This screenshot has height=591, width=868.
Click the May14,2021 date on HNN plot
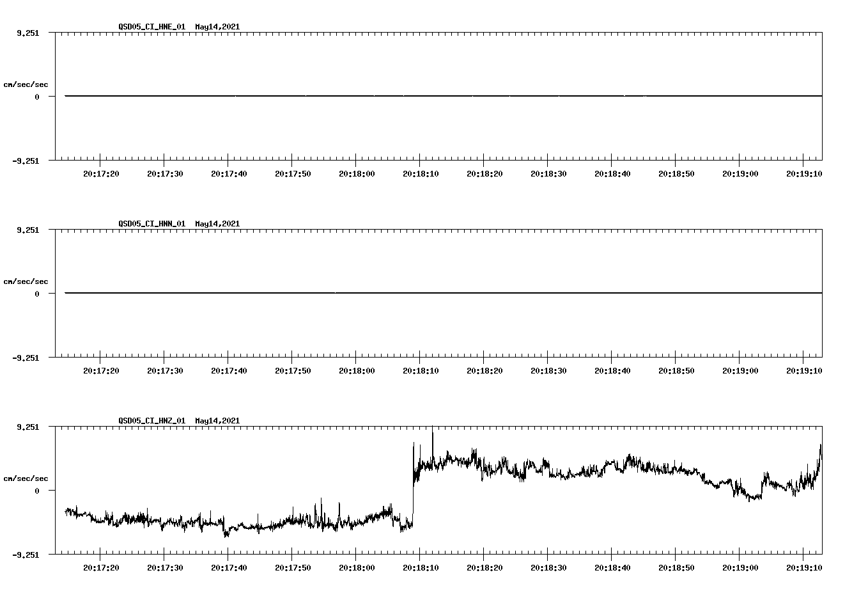pos(217,224)
